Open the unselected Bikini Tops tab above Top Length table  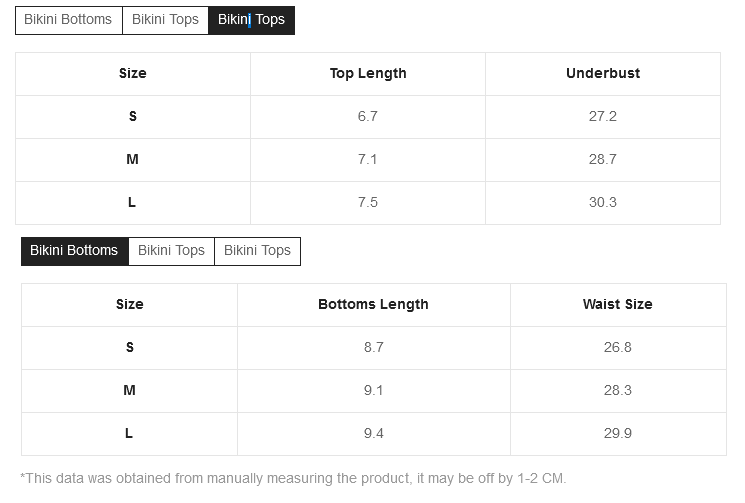point(165,20)
